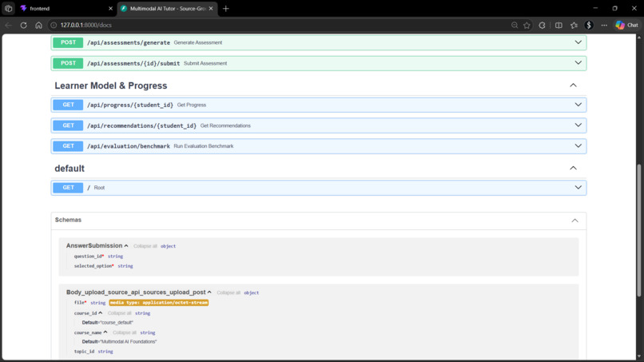Viewport: 644px width, 362px height.
Task: Open the zoom magnifier icon
Action: [x=515, y=25]
